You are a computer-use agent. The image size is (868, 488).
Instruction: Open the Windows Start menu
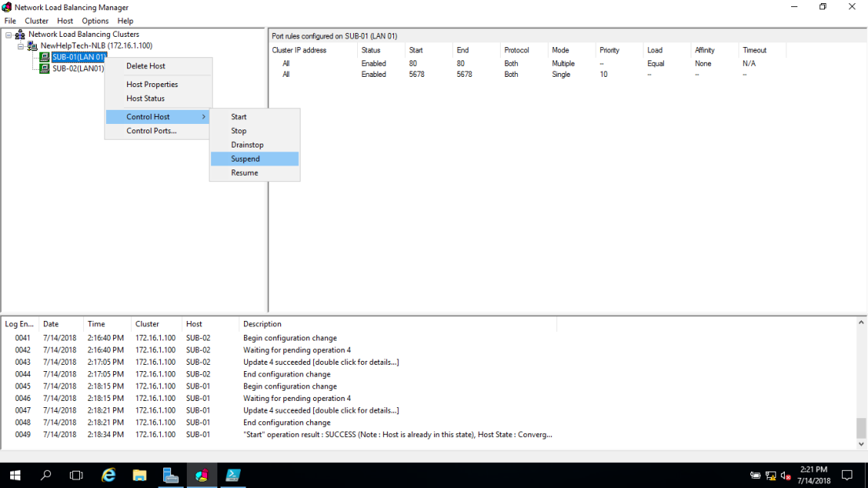point(15,475)
